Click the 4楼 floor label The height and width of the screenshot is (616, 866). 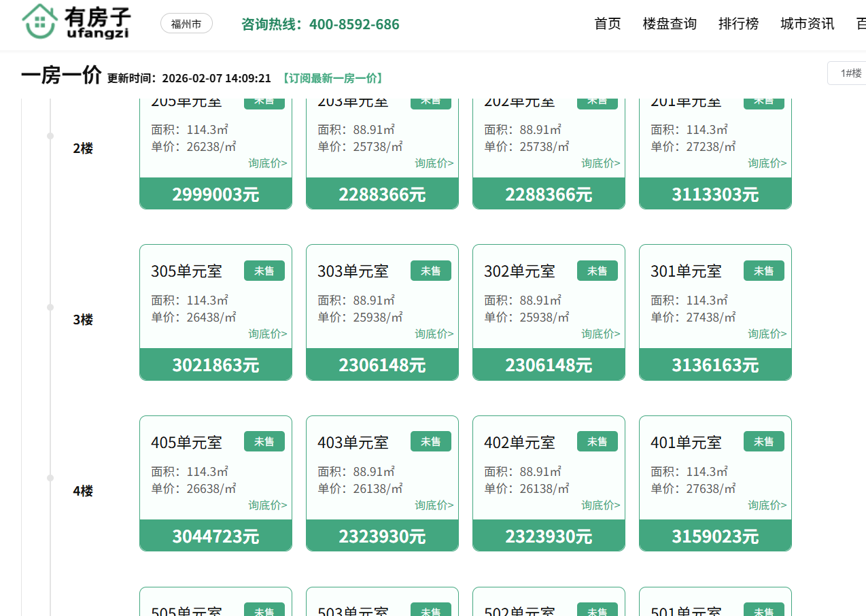click(83, 491)
